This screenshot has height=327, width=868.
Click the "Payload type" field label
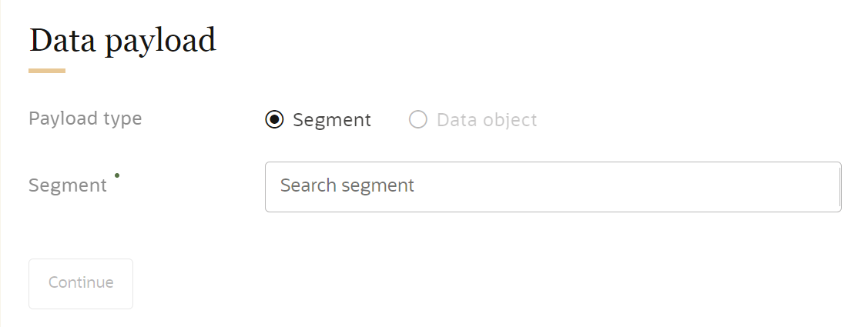click(85, 118)
